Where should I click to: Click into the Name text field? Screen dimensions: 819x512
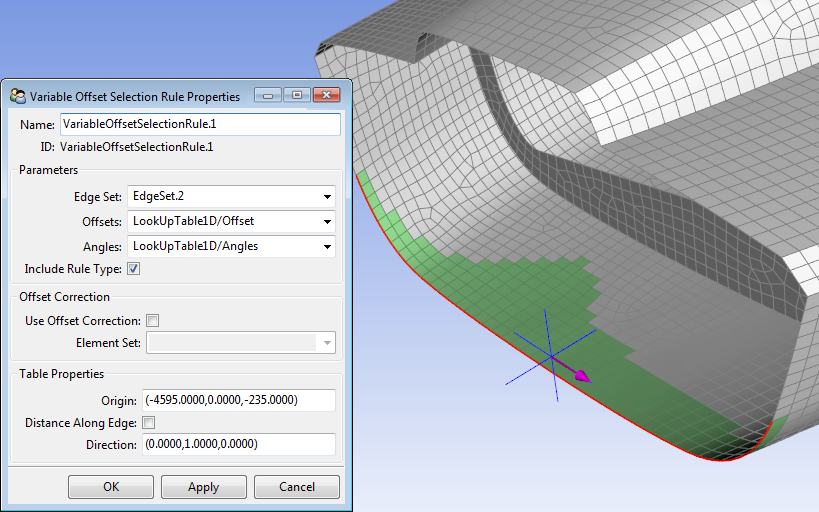200,124
